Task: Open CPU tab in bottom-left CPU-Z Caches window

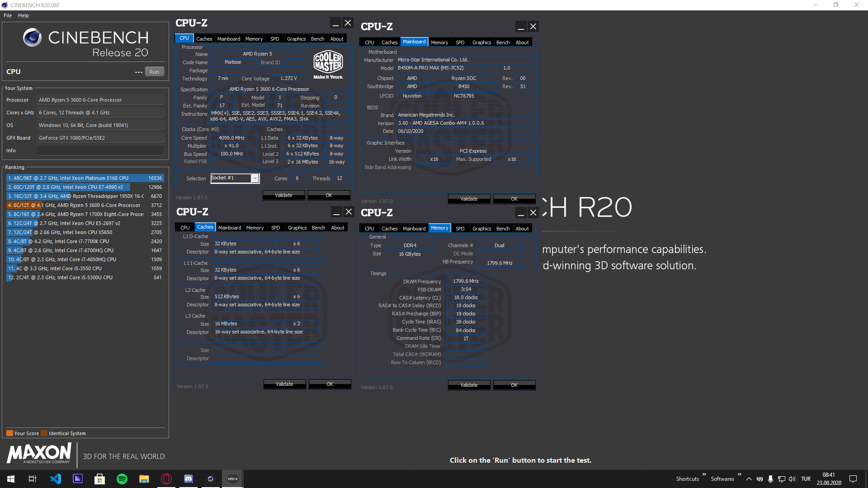Action: click(x=185, y=228)
